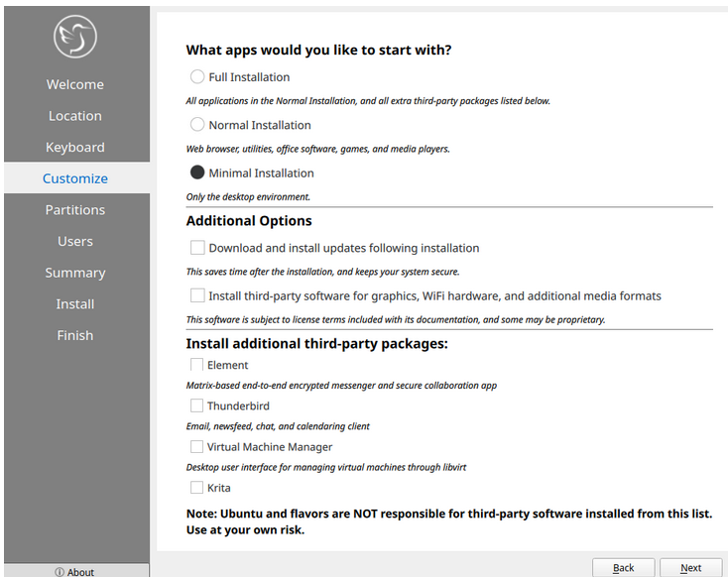
Task: Choose the Normal Installation option
Action: 197,125
